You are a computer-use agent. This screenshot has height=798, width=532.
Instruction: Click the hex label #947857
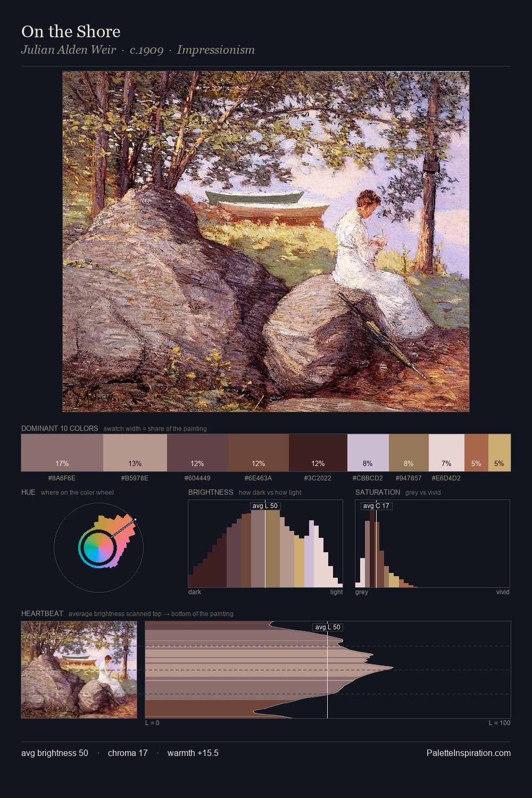[x=409, y=478]
